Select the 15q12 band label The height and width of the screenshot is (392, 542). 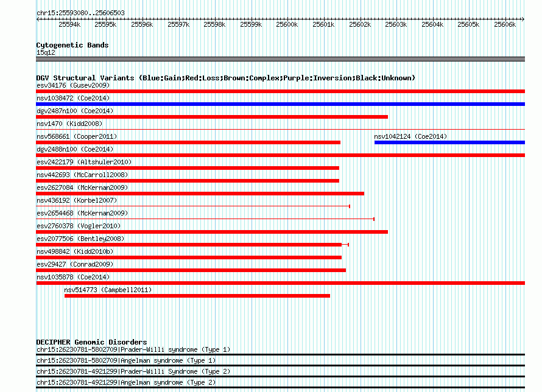click(46, 52)
